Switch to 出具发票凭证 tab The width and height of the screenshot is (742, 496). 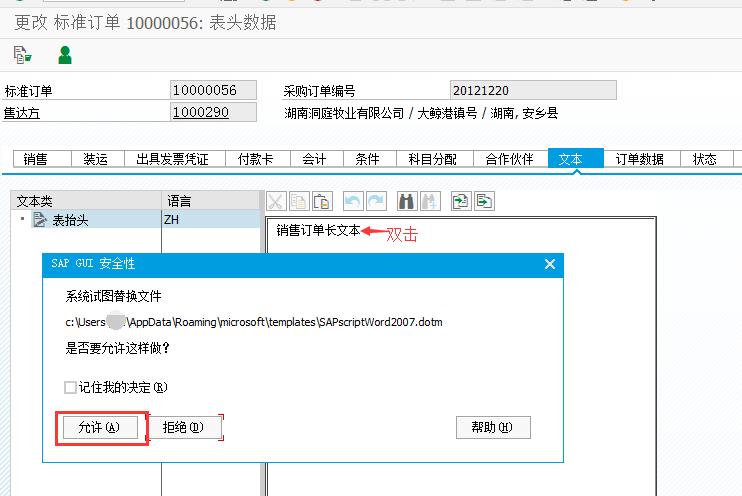(175, 159)
